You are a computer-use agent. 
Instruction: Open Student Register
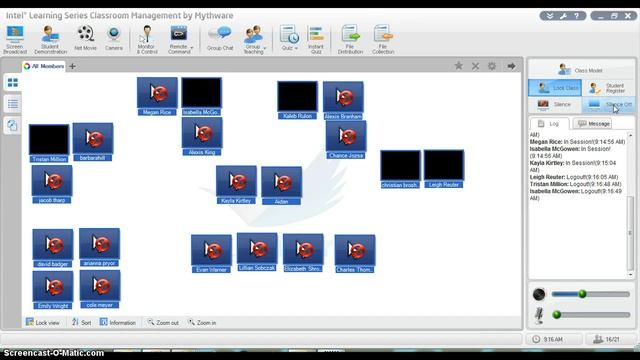(608, 88)
